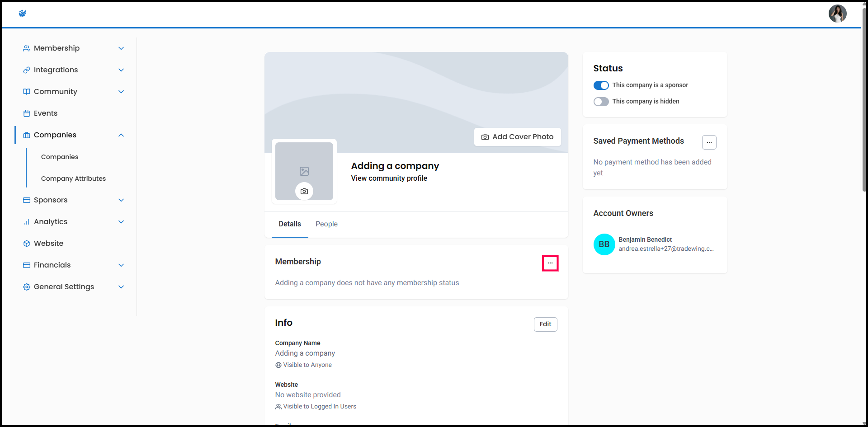Select the Details tab
This screenshot has height=427, width=868.
[x=290, y=224]
